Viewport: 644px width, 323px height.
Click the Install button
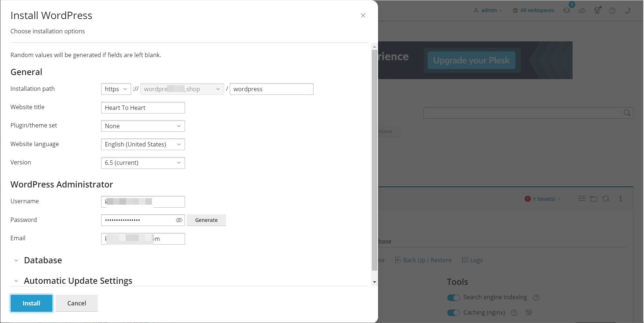[32, 303]
